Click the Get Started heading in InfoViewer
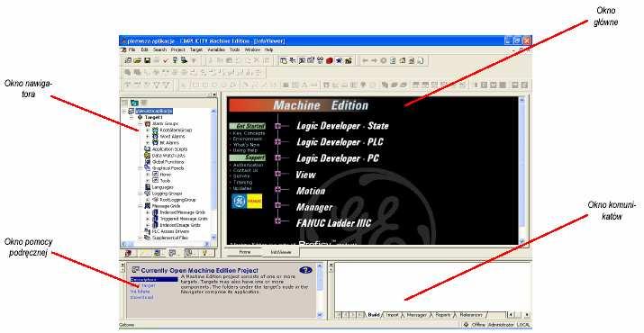Image resolution: width=644 pixels, height=333 pixels. tap(248, 126)
